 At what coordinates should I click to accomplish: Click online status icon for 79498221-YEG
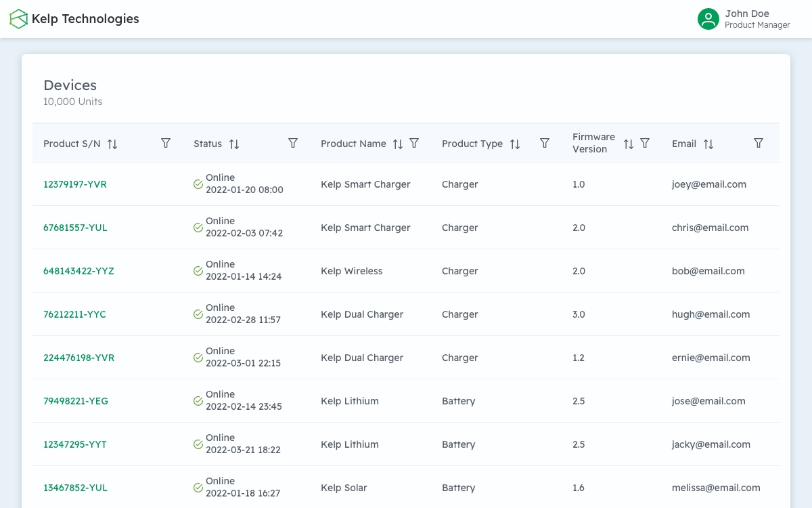pos(198,401)
